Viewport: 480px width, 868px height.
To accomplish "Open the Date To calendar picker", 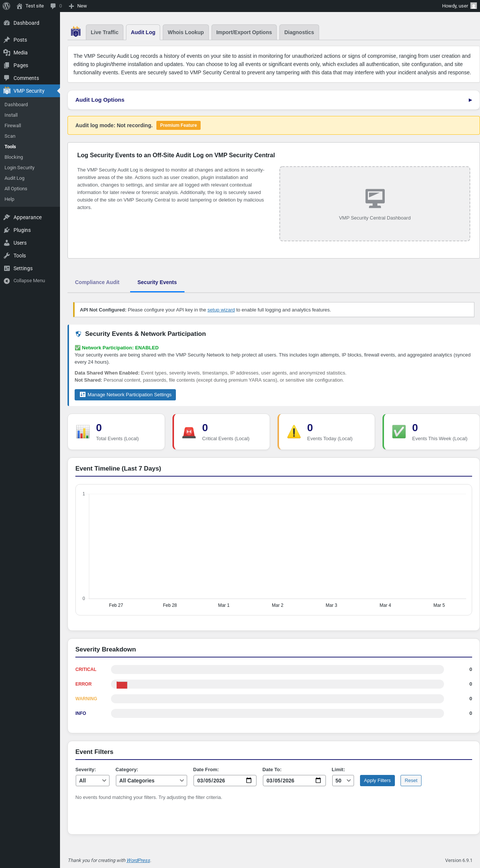I will [x=318, y=781].
